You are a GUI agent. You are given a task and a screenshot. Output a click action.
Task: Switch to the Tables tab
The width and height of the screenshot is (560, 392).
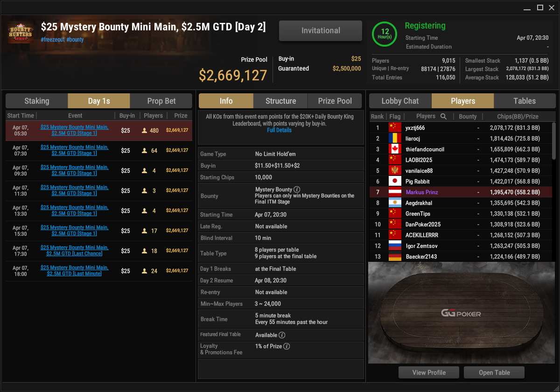coord(525,101)
